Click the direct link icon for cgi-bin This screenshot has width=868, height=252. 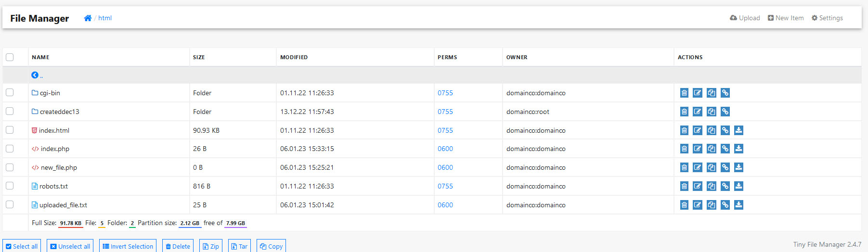[x=725, y=93]
